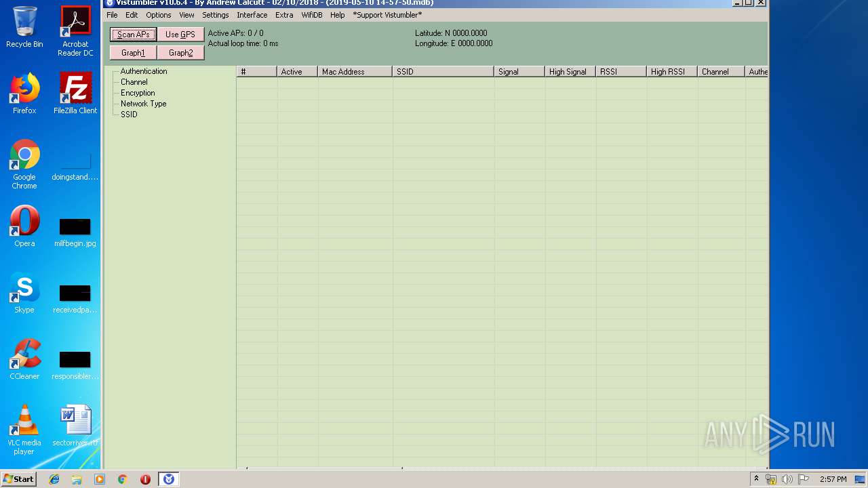Click the Latitude N 0000.0000 readout
This screenshot has width=868, height=488.
click(451, 33)
